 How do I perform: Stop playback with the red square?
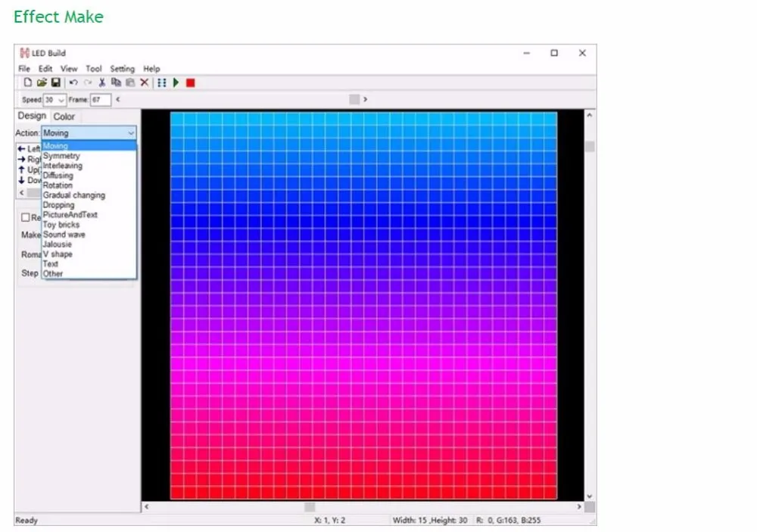[190, 82]
